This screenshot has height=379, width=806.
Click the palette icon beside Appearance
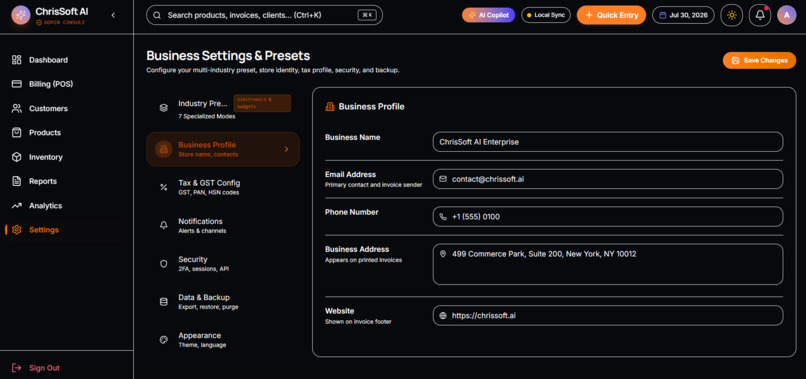point(163,339)
